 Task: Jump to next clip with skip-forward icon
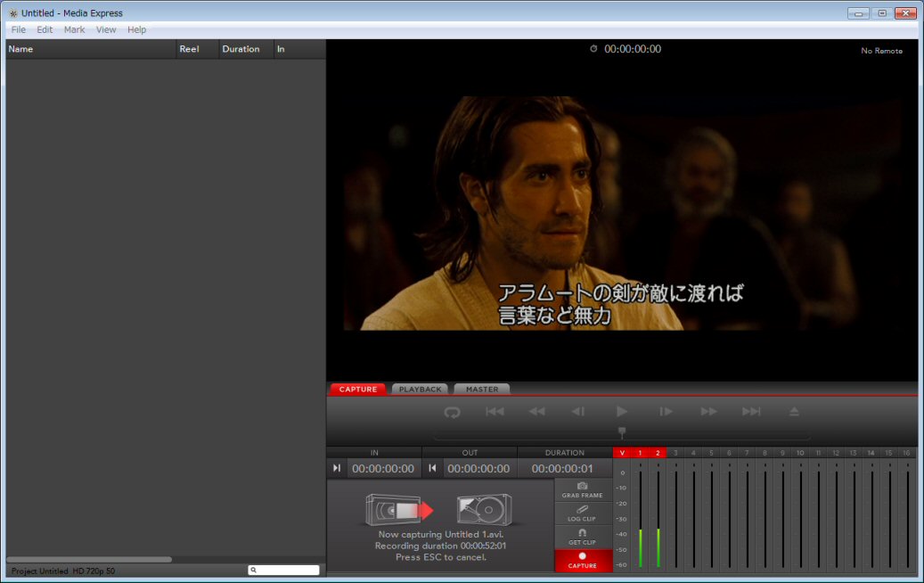[x=751, y=412]
